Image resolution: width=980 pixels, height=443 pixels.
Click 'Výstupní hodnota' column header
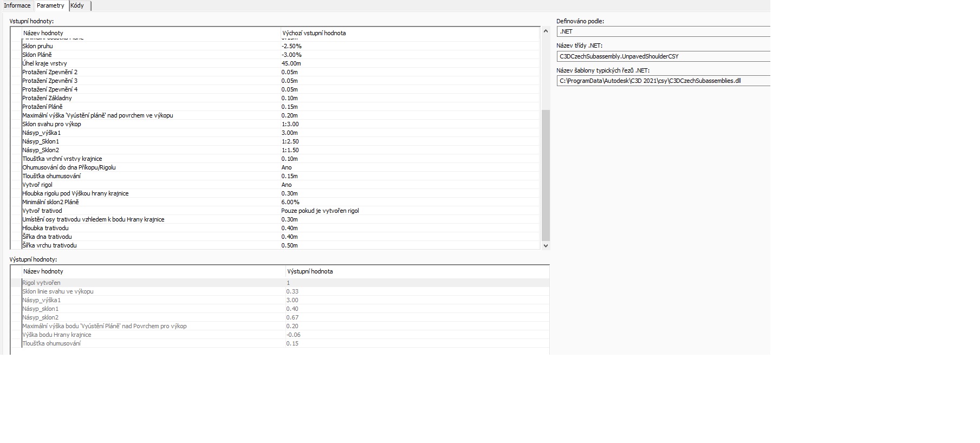tap(310, 271)
